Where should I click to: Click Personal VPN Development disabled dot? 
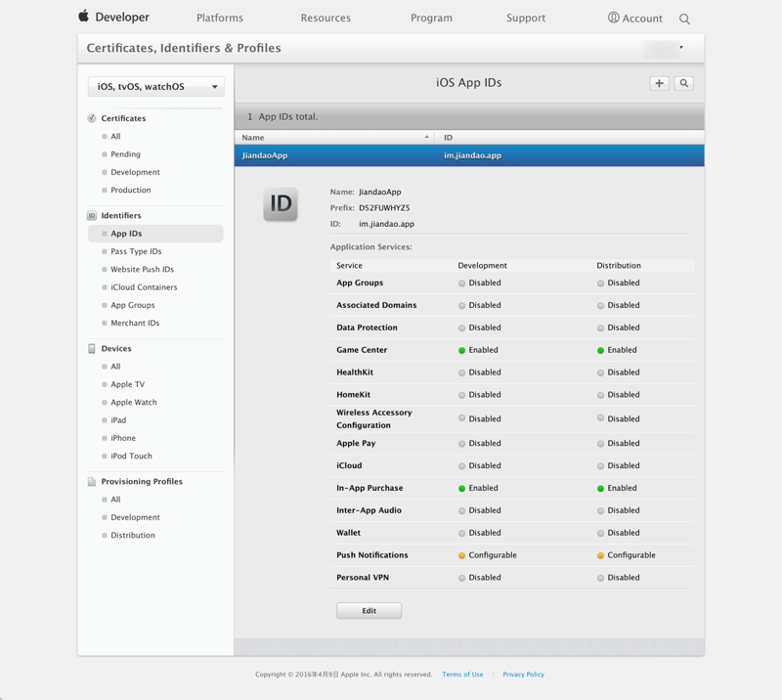(461, 578)
